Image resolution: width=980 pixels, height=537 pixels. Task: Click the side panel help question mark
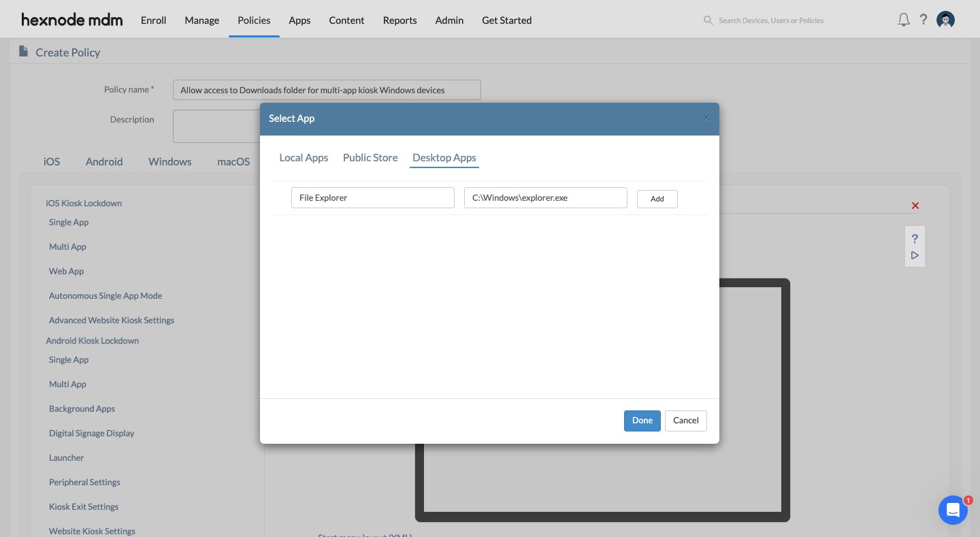(915, 239)
